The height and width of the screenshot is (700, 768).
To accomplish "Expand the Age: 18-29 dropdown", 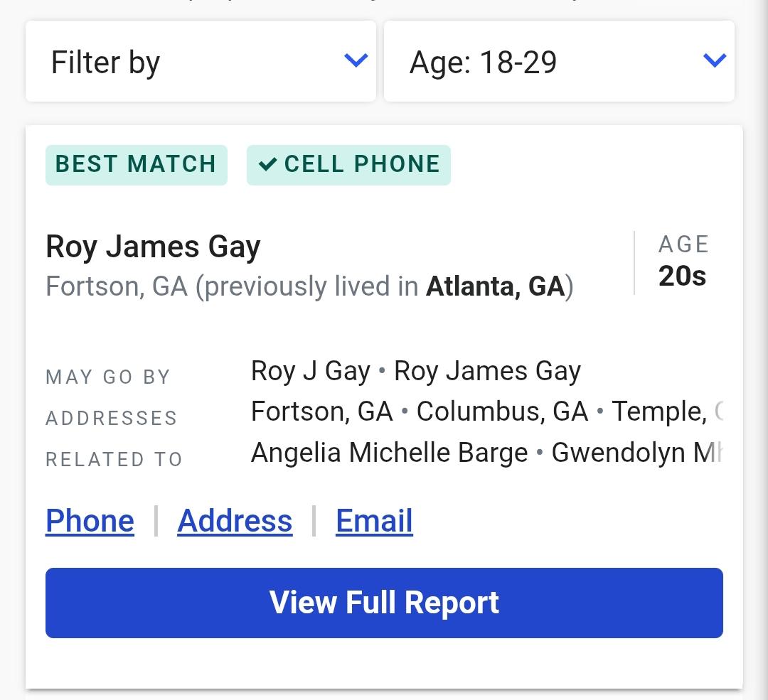I will tap(559, 62).
